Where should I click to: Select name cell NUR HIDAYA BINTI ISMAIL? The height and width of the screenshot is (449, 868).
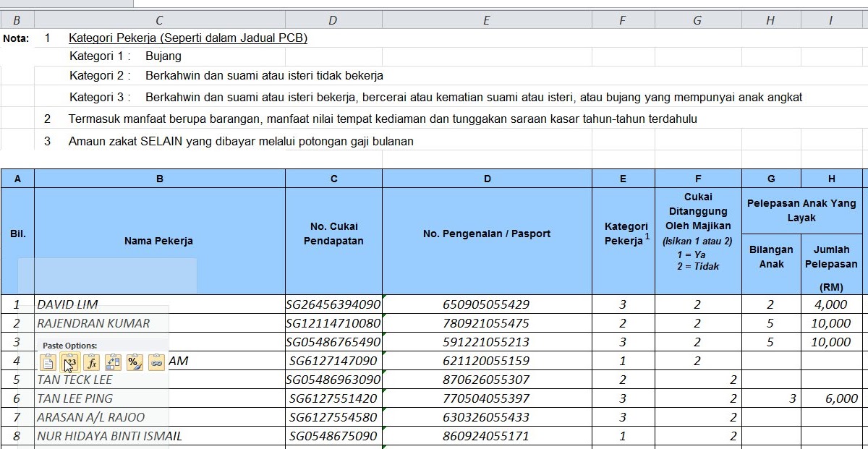(160, 436)
